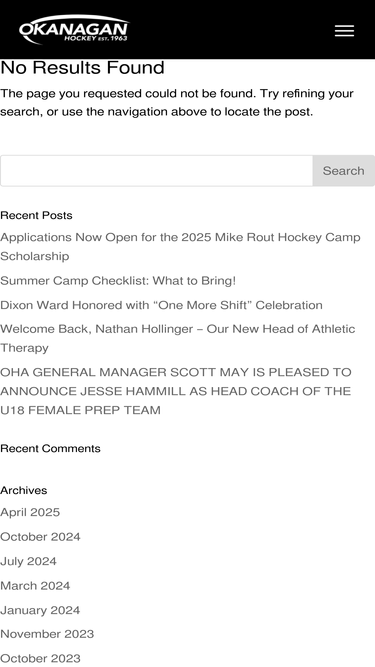Open the hamburger navigation menu
Image resolution: width=375 pixels, height=667 pixels.
tap(344, 31)
